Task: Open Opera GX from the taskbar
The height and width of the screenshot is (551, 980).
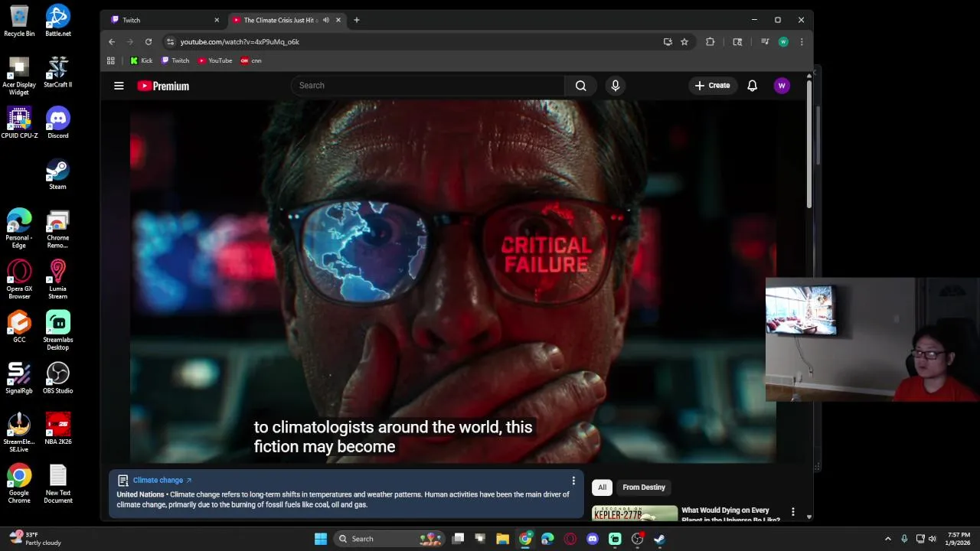Action: tap(570, 539)
